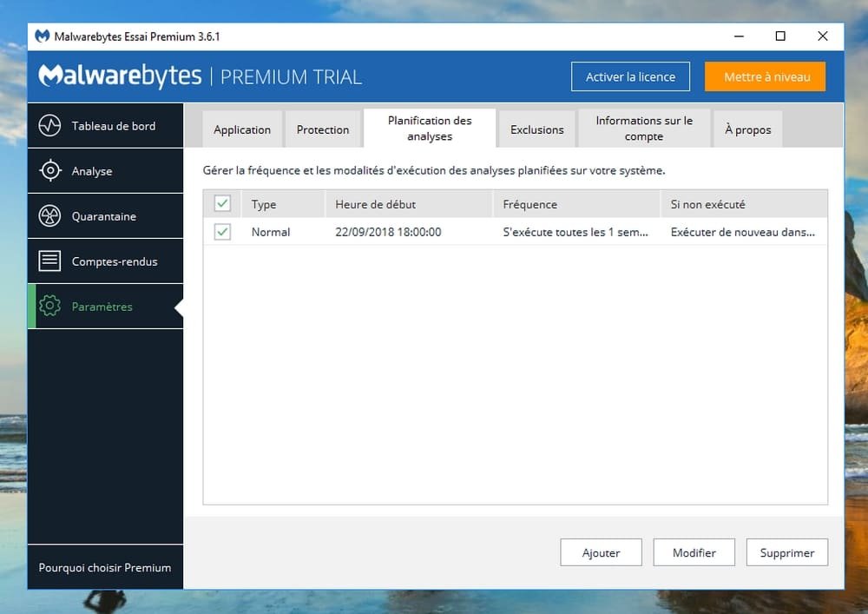Click the orange Mettre à niveau button
868x614 pixels.
click(x=765, y=77)
